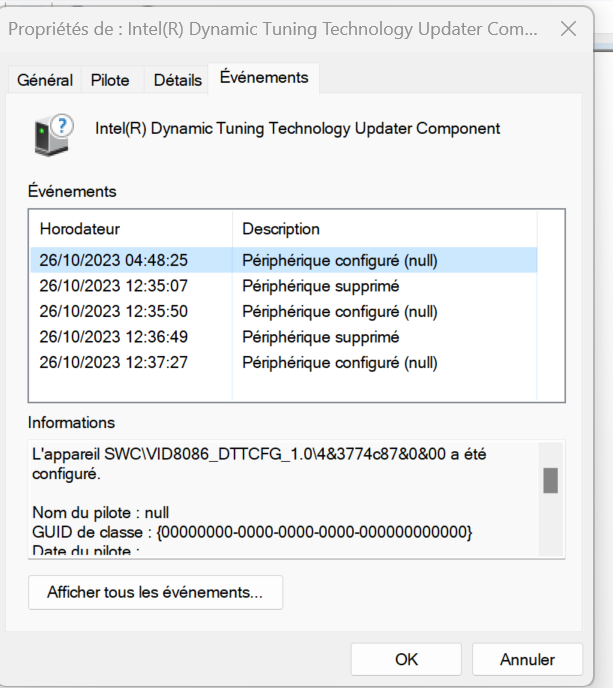Cancel with the Annuler button

pyautogui.click(x=527, y=660)
